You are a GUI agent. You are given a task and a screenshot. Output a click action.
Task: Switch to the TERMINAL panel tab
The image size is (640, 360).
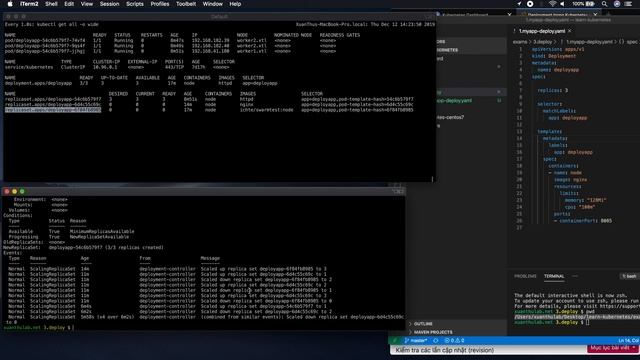(554, 276)
